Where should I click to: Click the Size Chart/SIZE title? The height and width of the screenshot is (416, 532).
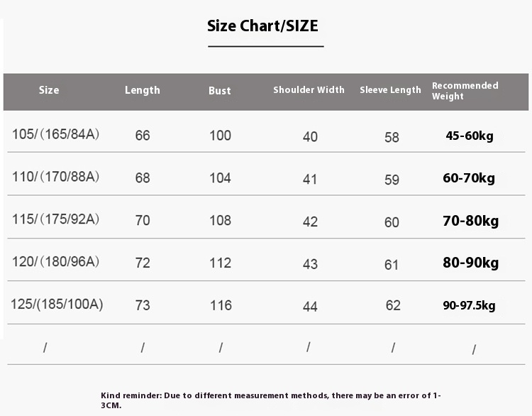(x=262, y=26)
